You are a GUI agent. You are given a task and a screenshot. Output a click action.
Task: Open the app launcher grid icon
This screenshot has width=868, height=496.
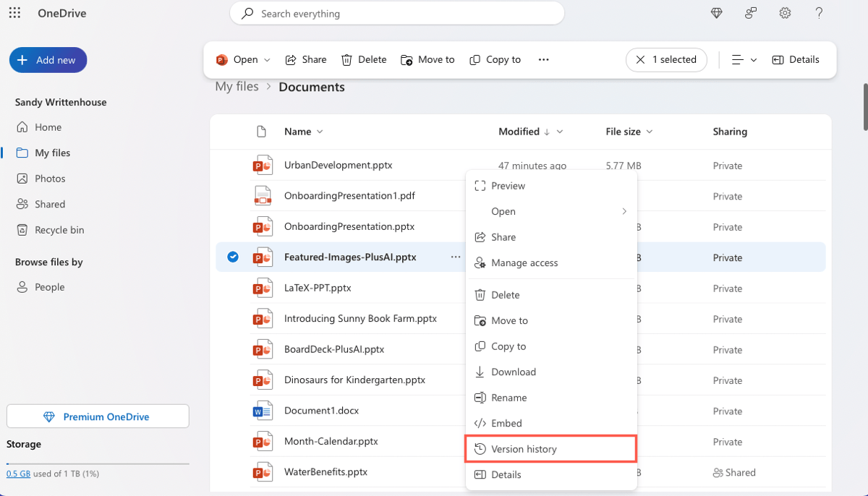click(x=14, y=13)
